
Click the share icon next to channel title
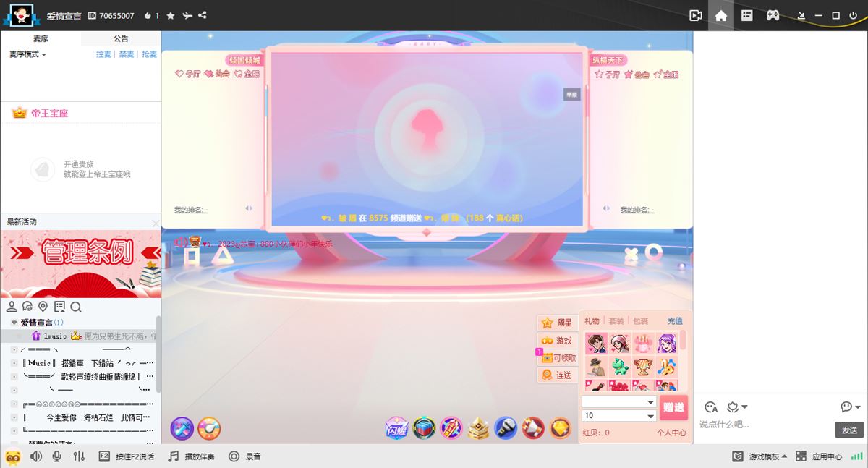click(202, 15)
